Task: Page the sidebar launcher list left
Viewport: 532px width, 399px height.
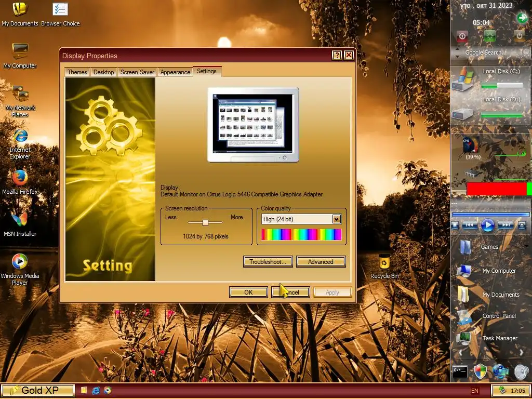Action: coord(460,353)
